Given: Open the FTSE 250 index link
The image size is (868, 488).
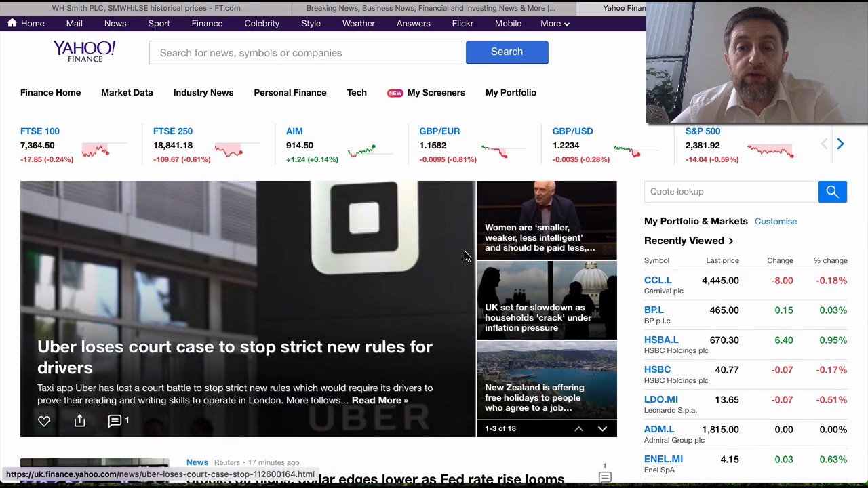Looking at the screenshot, I should pyautogui.click(x=173, y=131).
